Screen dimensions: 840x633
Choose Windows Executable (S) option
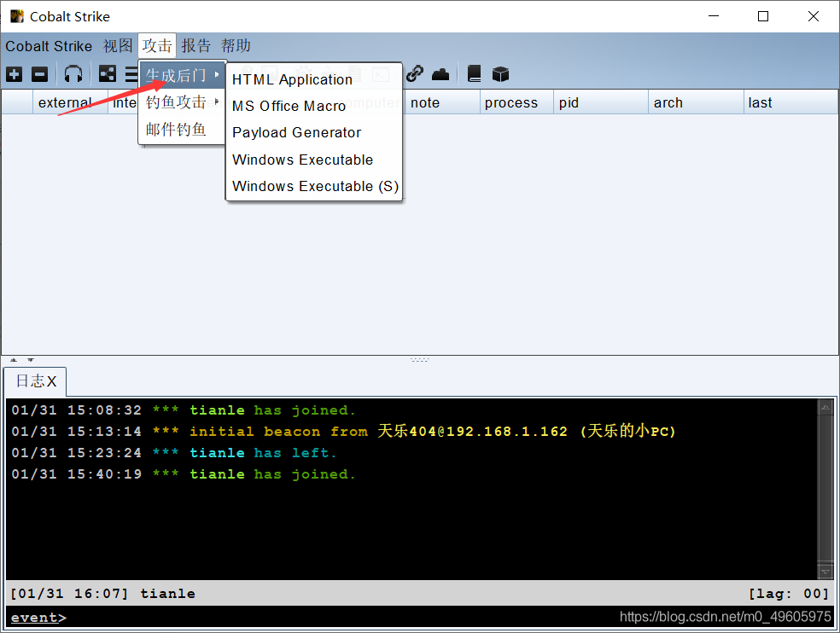pyautogui.click(x=314, y=186)
